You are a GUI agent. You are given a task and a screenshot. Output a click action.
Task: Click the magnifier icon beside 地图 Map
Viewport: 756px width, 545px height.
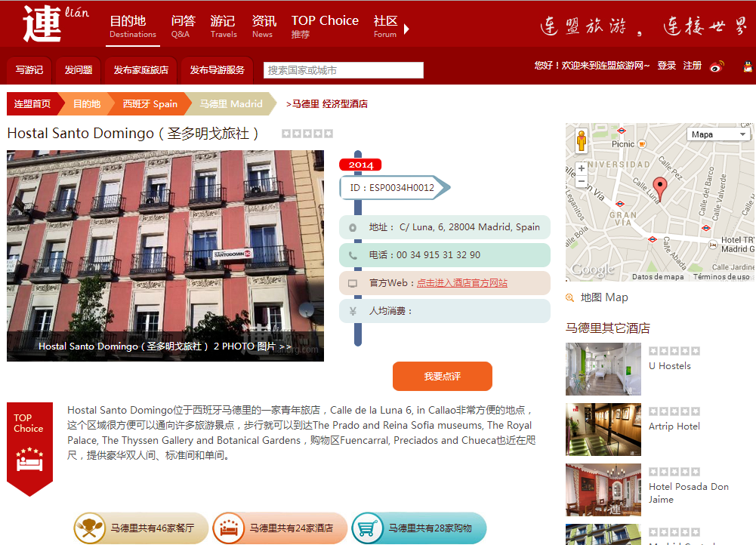pyautogui.click(x=570, y=298)
